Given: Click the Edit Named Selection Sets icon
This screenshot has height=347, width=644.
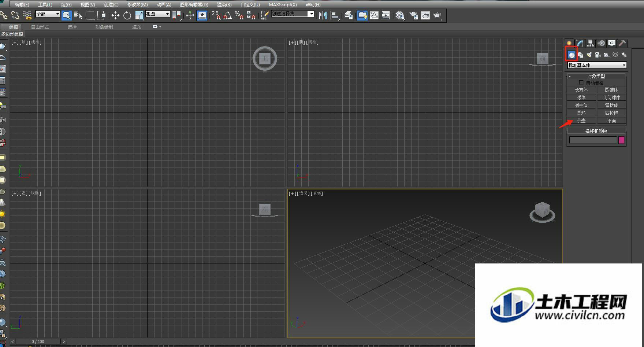Looking at the screenshot, I should point(264,15).
